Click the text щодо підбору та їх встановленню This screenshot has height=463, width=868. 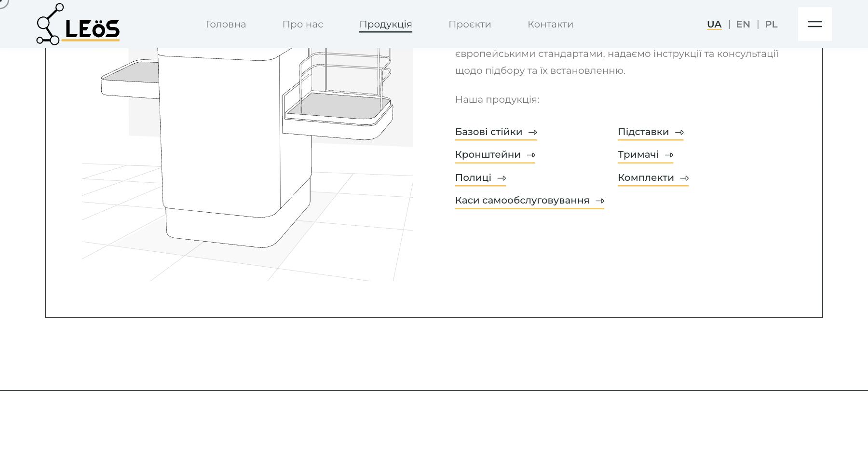[540, 71]
